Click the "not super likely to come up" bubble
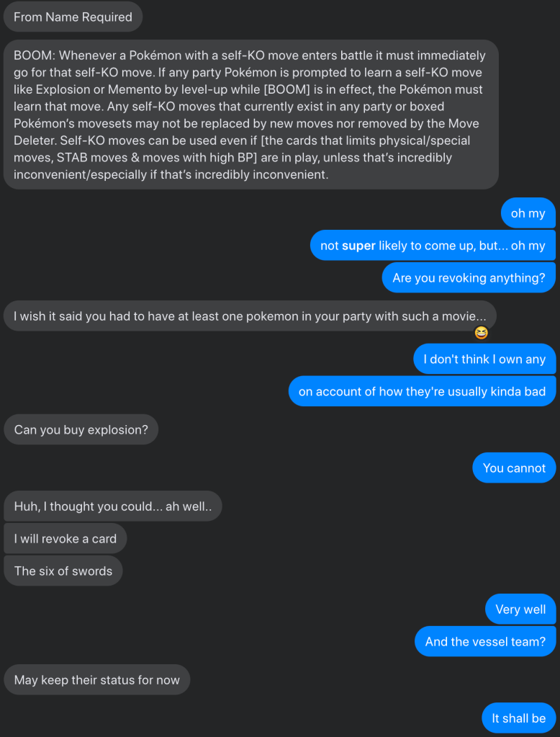Screen dimensions: 560x737 [x=433, y=246]
